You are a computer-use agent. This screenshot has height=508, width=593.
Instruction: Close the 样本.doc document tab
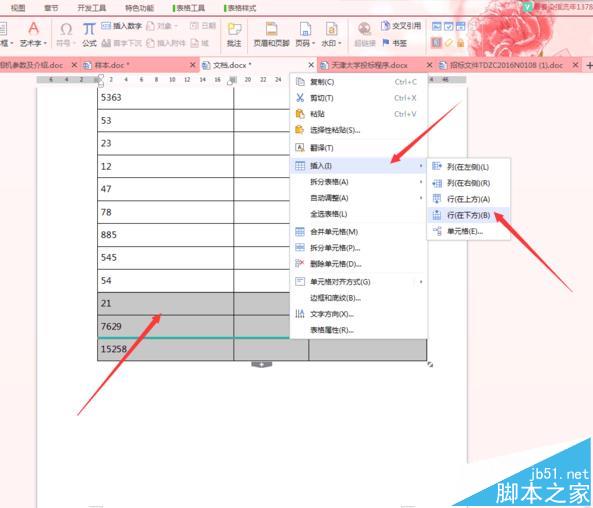192,65
